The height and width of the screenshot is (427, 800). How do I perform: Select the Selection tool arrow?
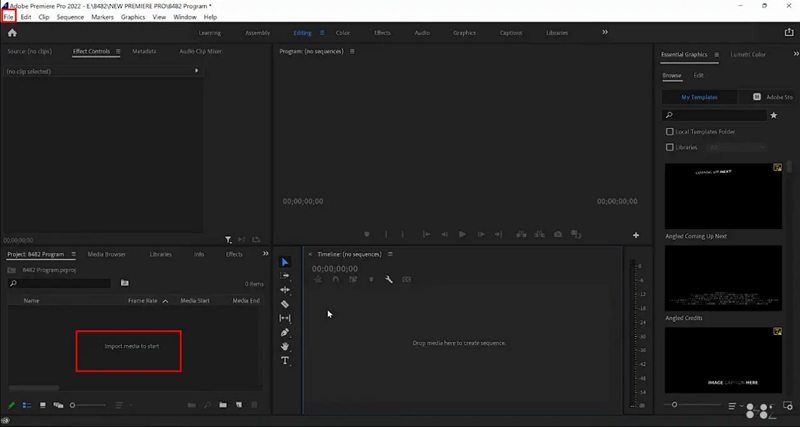[285, 262]
